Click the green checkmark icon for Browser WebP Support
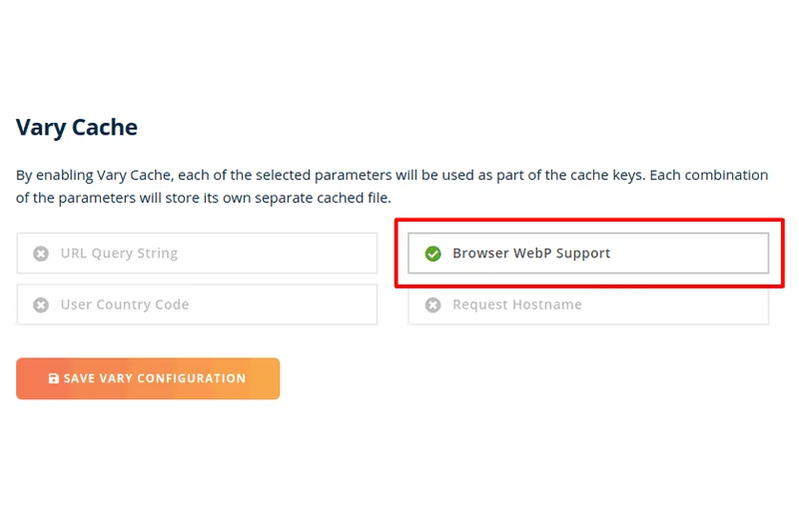Screen dimensions: 799x532 tap(432, 254)
